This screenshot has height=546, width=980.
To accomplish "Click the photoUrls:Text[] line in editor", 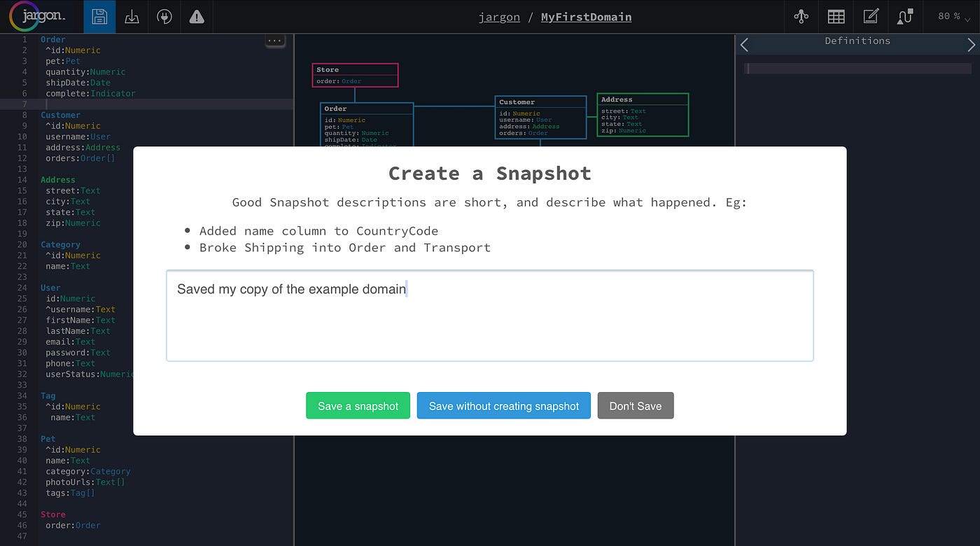I will tap(85, 482).
